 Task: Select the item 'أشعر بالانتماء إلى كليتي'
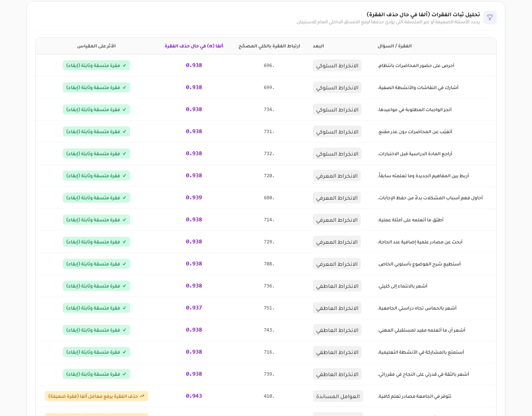tap(402, 286)
